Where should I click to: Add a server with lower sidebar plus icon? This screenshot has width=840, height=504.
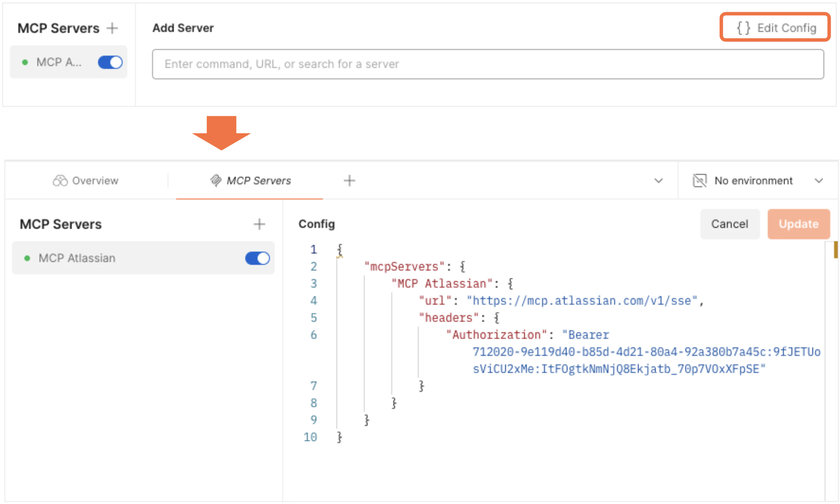259,224
